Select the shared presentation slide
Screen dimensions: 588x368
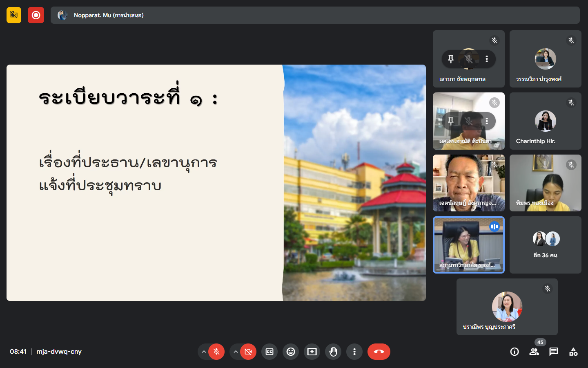[216, 183]
